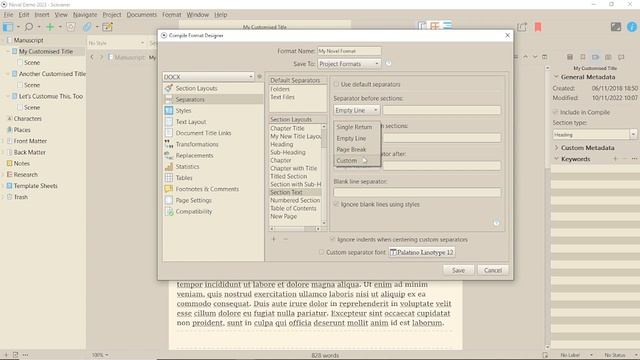Enable Use default separators checkbox
The height and width of the screenshot is (360, 640).
(336, 84)
